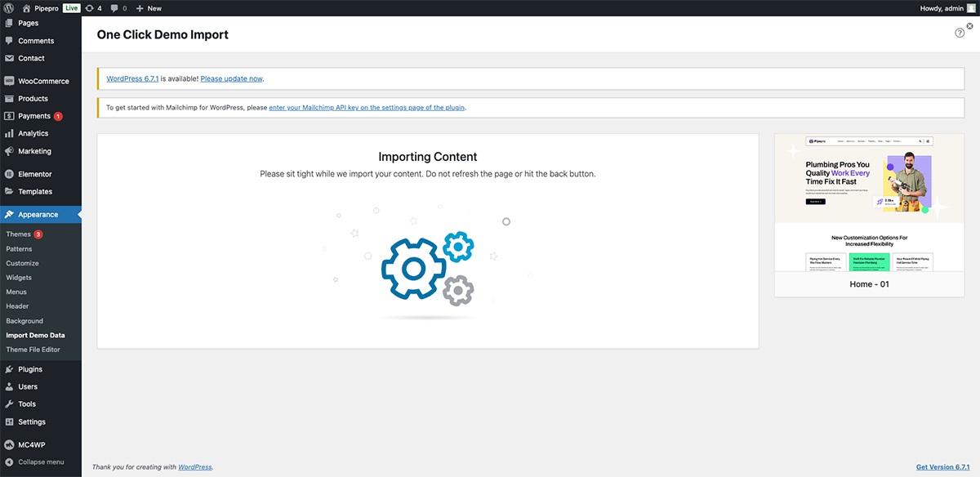Click the Home - 01 demo preview thumbnail
The width and height of the screenshot is (980, 477).
coord(857,203)
